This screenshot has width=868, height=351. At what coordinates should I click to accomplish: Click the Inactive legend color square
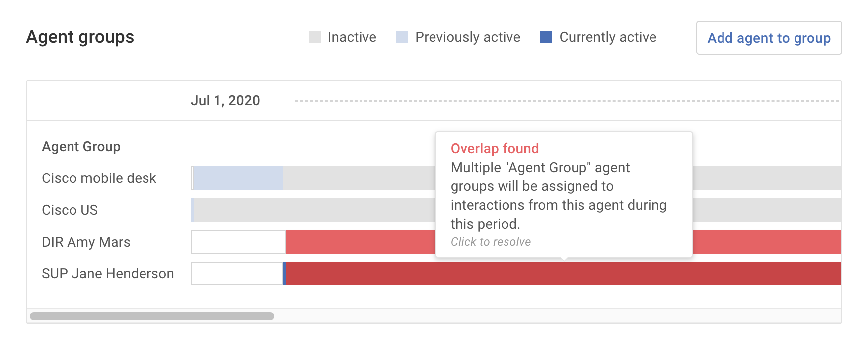point(315,37)
